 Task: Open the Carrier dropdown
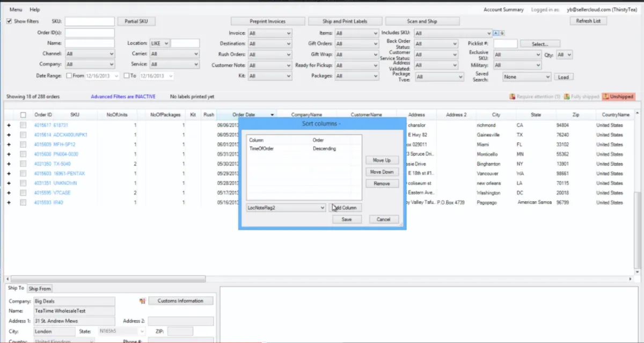click(x=174, y=54)
